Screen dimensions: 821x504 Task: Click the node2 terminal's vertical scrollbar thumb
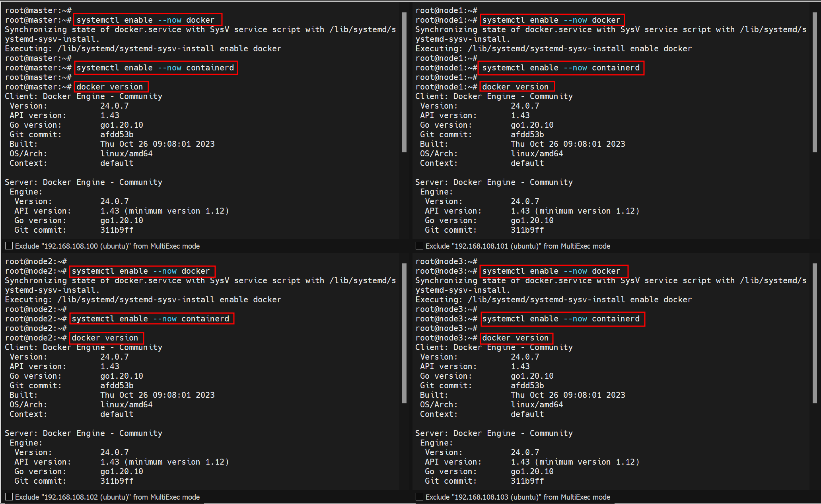tap(404, 333)
